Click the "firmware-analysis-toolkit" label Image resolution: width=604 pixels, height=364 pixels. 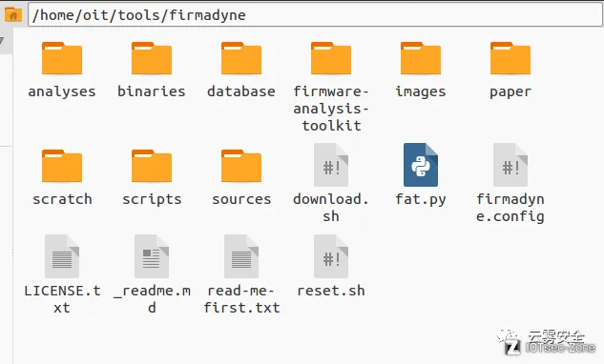331,109
